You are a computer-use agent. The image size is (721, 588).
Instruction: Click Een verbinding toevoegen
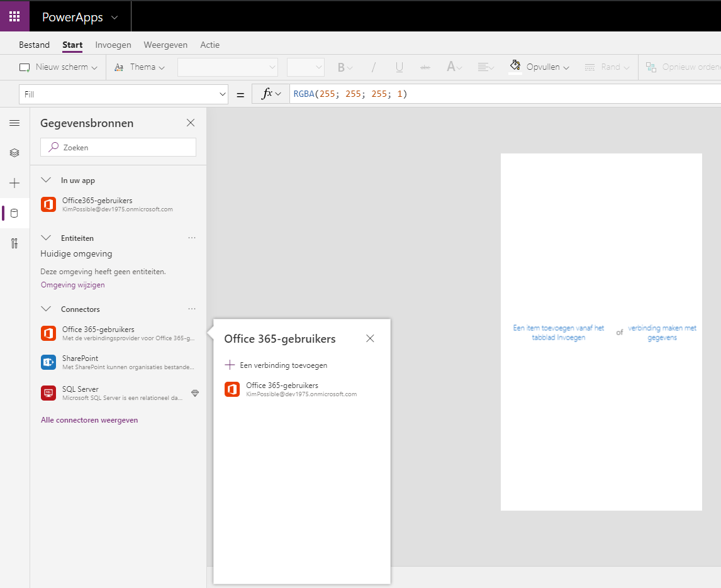276,365
